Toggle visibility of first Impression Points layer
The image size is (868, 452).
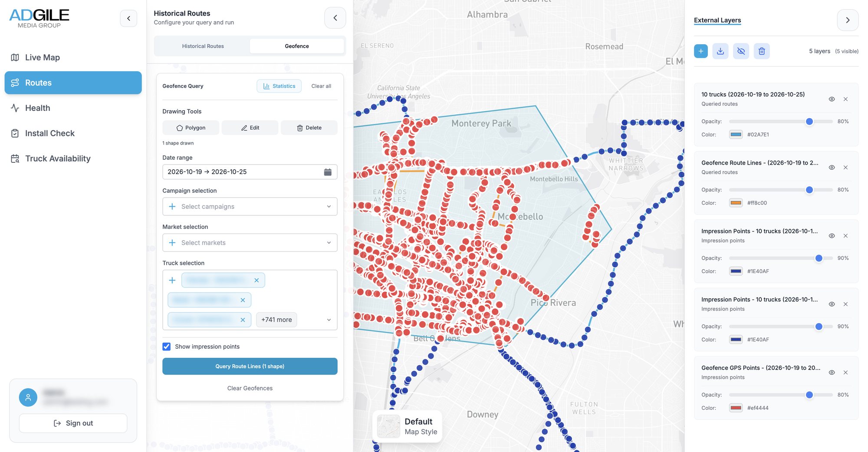[832, 236]
